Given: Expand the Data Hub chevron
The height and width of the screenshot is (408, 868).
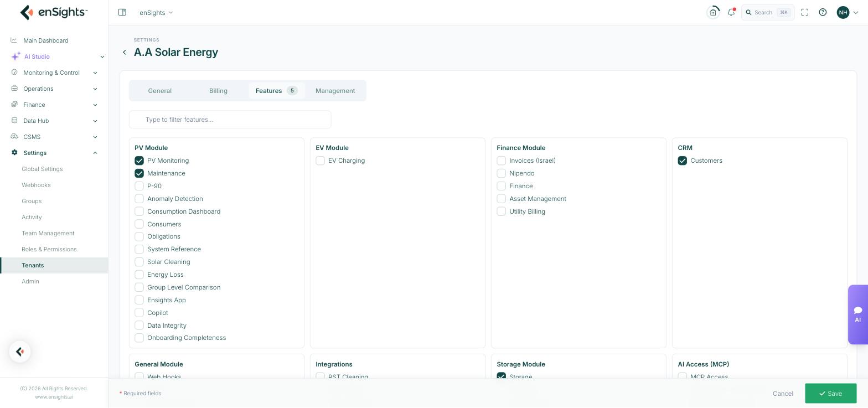Looking at the screenshot, I should pos(95,121).
